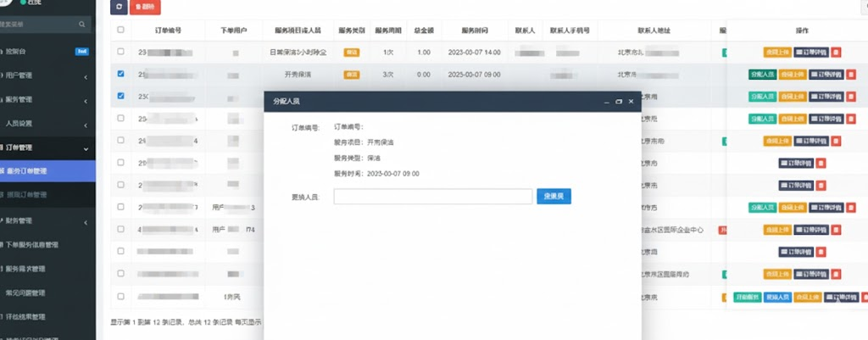Click the trash icon in the last table row

(864, 298)
